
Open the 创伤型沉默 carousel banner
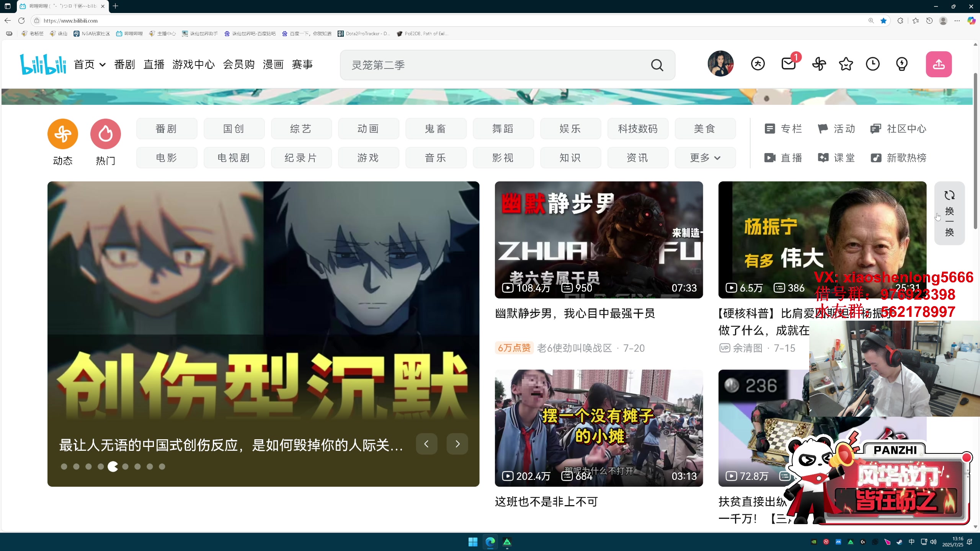(x=263, y=334)
